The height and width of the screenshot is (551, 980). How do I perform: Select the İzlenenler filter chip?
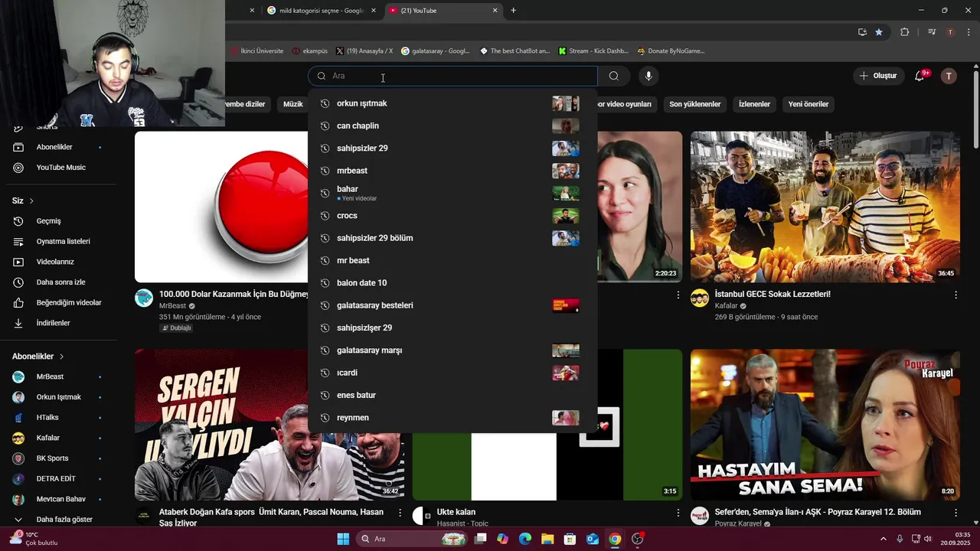tap(754, 104)
